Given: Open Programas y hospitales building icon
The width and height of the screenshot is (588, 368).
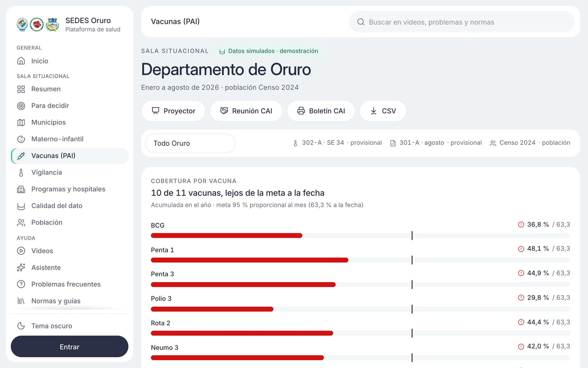Looking at the screenshot, I should (x=21, y=189).
